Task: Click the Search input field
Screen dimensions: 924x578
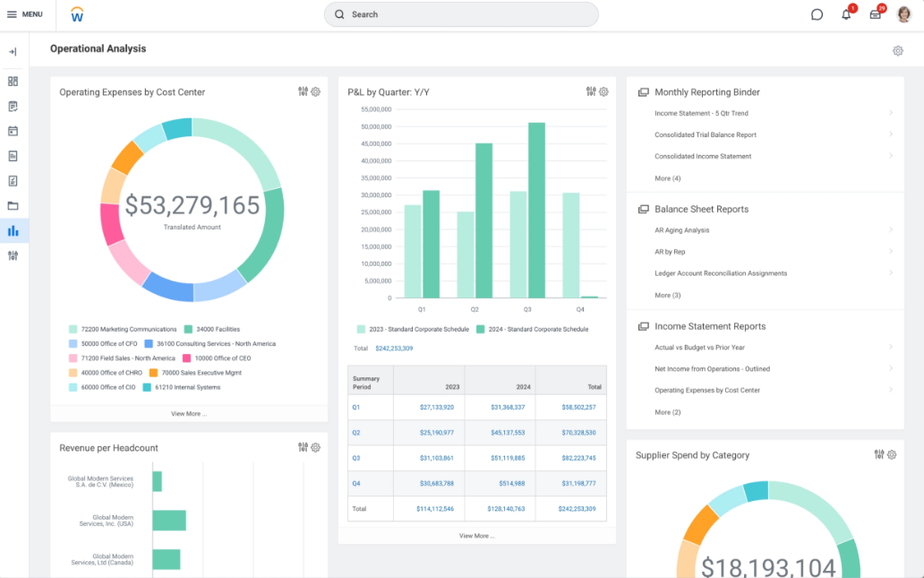Action: tap(461, 14)
